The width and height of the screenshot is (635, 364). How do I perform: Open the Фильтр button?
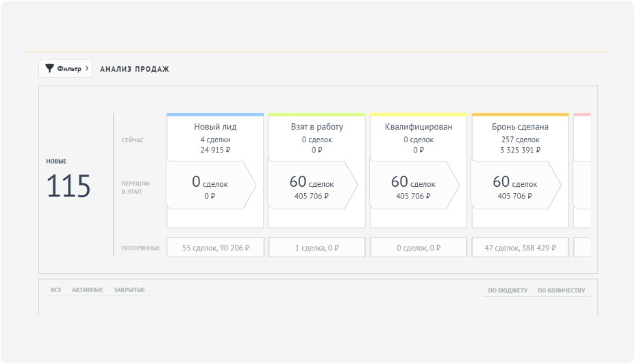pos(66,68)
